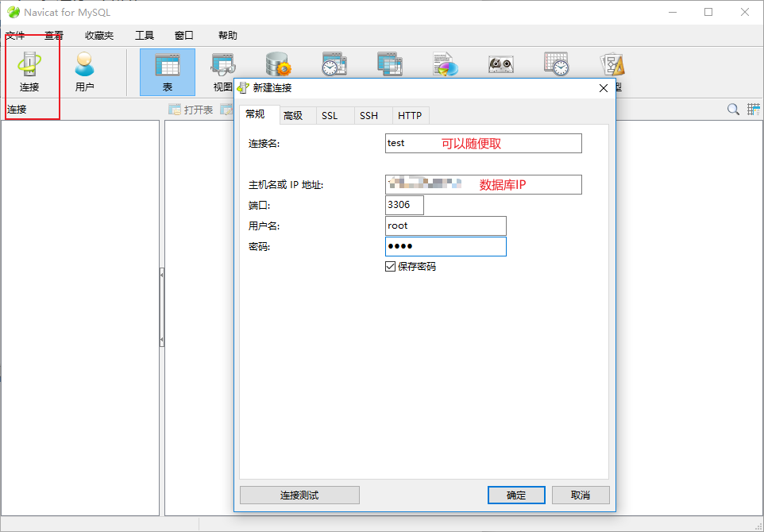
Task: Click the schedule calendar-clock toolbar icon
Action: (557, 64)
